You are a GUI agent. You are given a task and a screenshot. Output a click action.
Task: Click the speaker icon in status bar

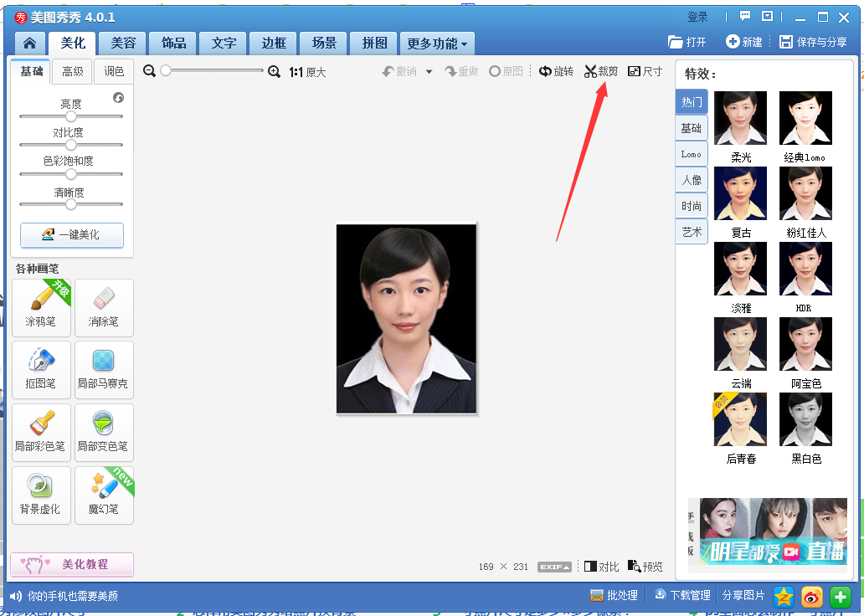point(16,596)
